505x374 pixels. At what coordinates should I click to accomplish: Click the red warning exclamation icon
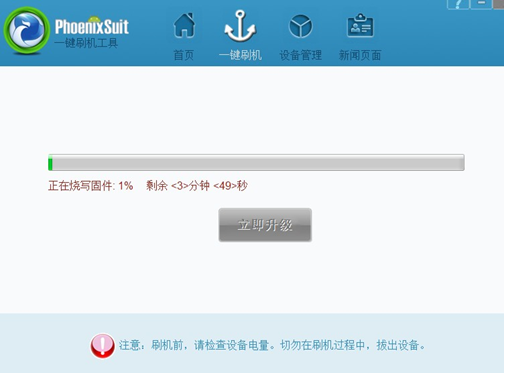(x=103, y=346)
